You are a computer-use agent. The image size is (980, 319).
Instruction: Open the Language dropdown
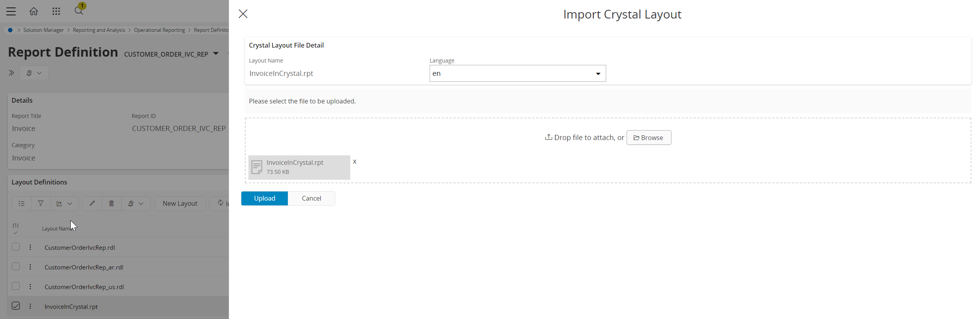517,74
